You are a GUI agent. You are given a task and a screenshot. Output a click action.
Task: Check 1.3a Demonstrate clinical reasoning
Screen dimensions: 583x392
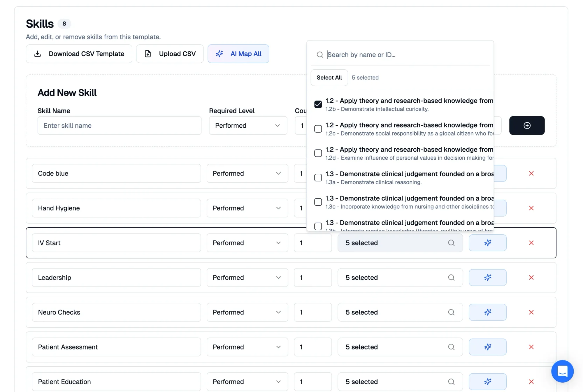[x=318, y=177]
